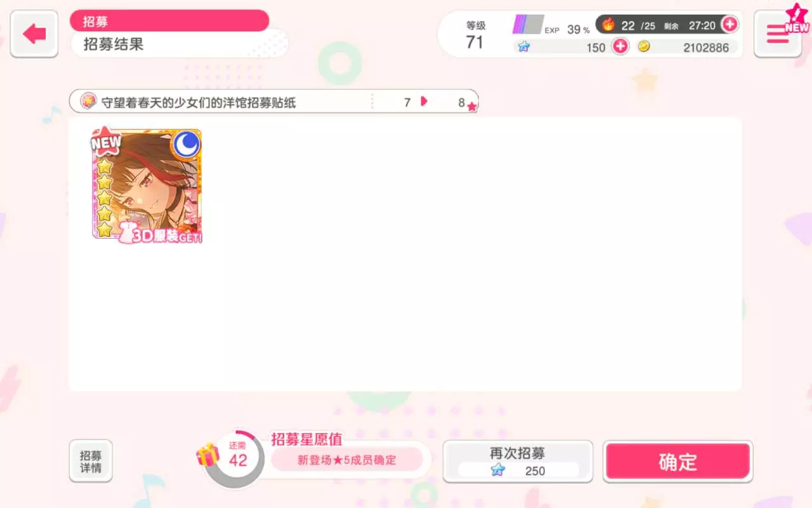This screenshot has height=508, width=812.
Task: Tap the flame stamina icon
Action: 608,25
